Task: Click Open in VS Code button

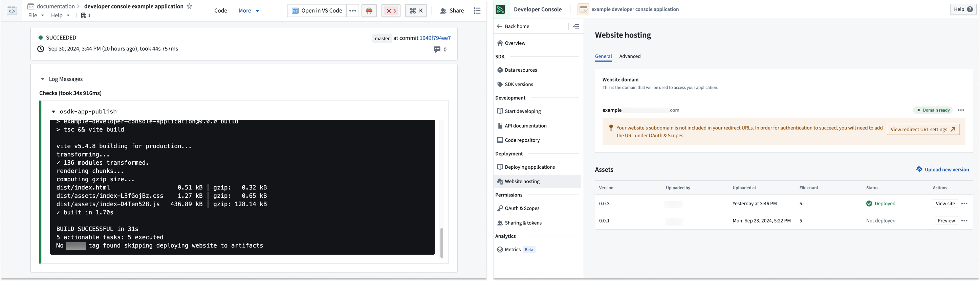Action: coord(317,10)
